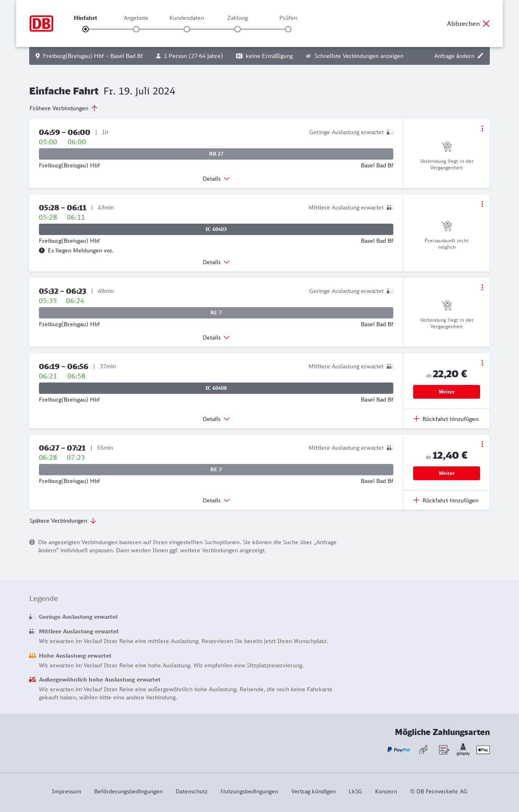The height and width of the screenshot is (812, 519).
Task: Click the alert icon beside Es liegen Meldungen vor
Action: coord(42,250)
